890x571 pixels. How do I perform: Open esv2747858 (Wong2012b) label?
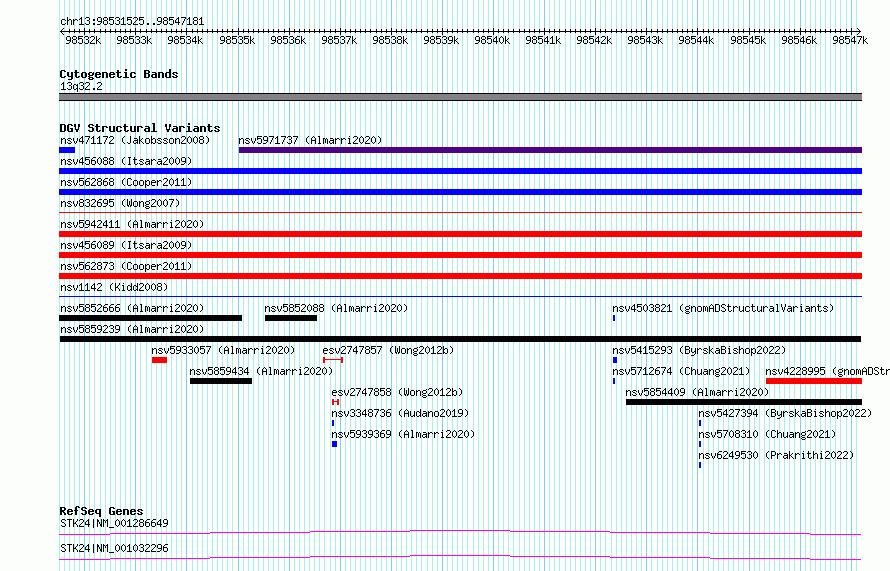click(x=397, y=392)
